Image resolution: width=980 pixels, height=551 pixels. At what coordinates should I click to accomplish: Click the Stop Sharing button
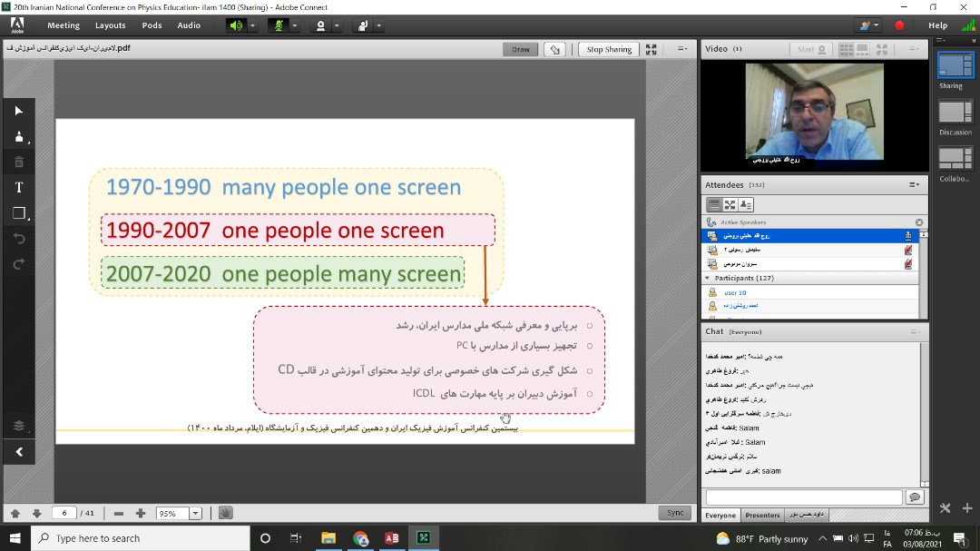[x=609, y=50]
